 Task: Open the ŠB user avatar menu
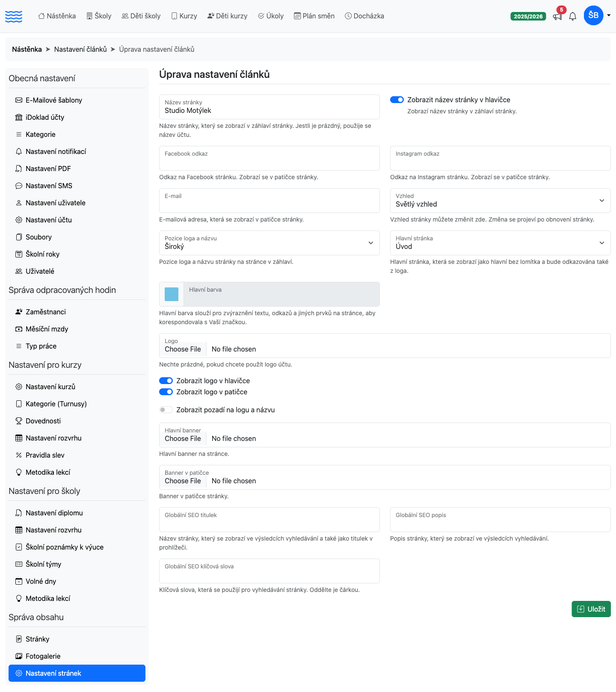(x=593, y=15)
